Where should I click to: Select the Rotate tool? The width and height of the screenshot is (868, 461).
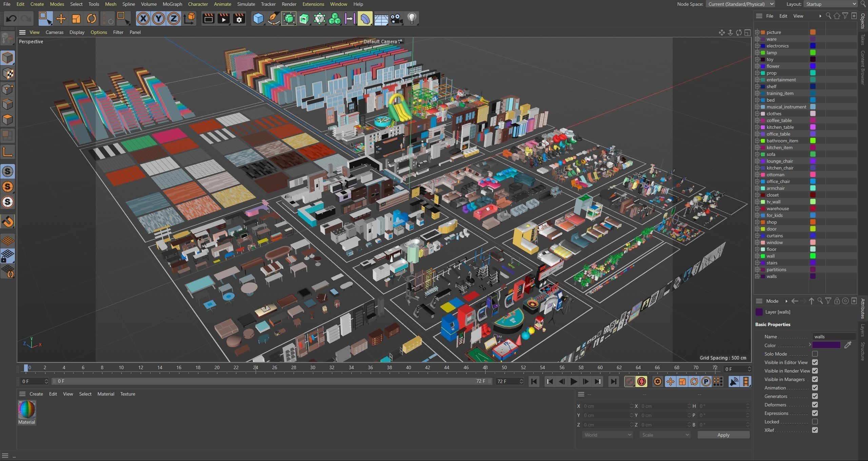pos(91,19)
